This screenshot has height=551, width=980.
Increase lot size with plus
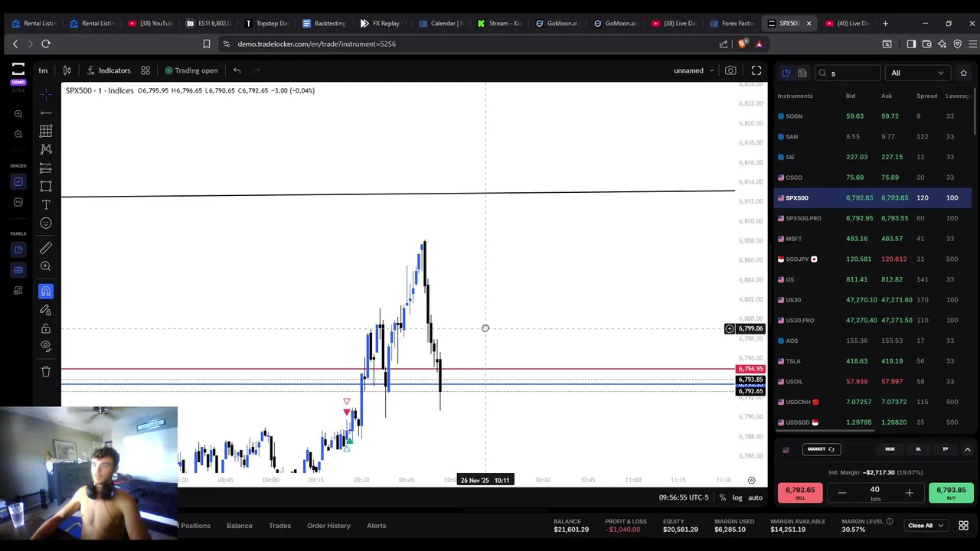point(909,493)
